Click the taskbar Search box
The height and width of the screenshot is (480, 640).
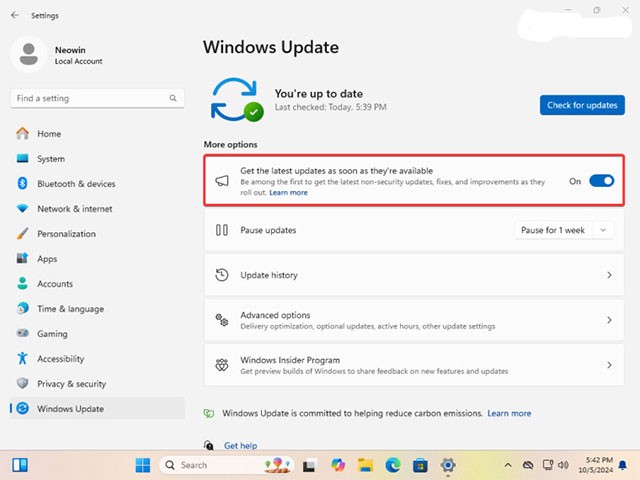click(227, 465)
